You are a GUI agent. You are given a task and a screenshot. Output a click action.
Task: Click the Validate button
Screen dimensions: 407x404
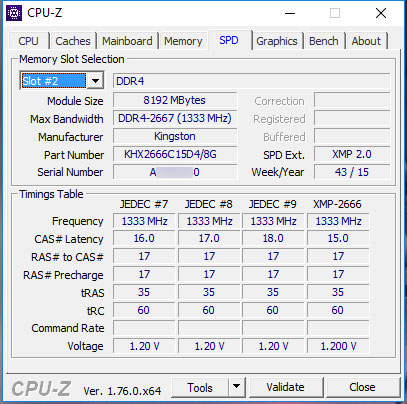tap(285, 387)
